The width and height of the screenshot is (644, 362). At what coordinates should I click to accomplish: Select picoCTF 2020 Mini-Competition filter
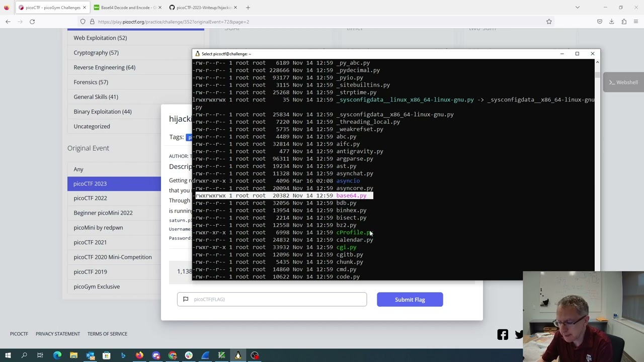point(113,257)
